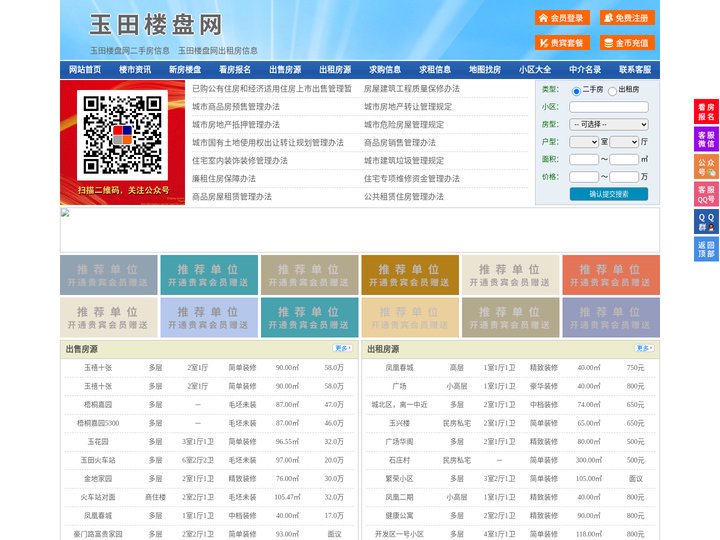Screen dimensions: 720x540
Task: Click the QR code banner image
Action: point(123,142)
